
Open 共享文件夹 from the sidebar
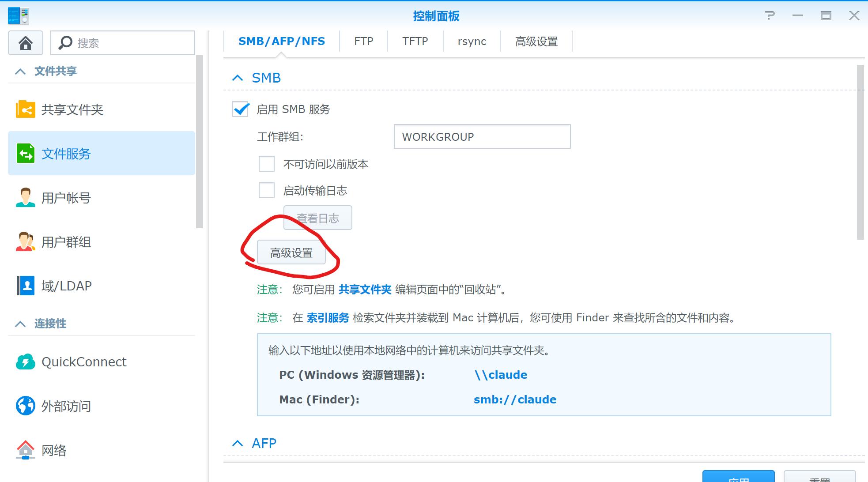point(72,109)
